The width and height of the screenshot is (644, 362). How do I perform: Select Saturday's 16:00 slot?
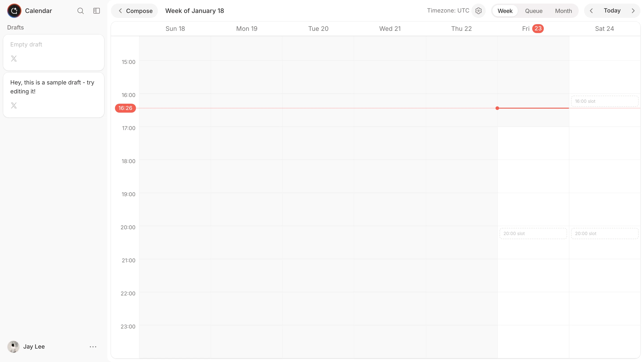click(x=604, y=101)
